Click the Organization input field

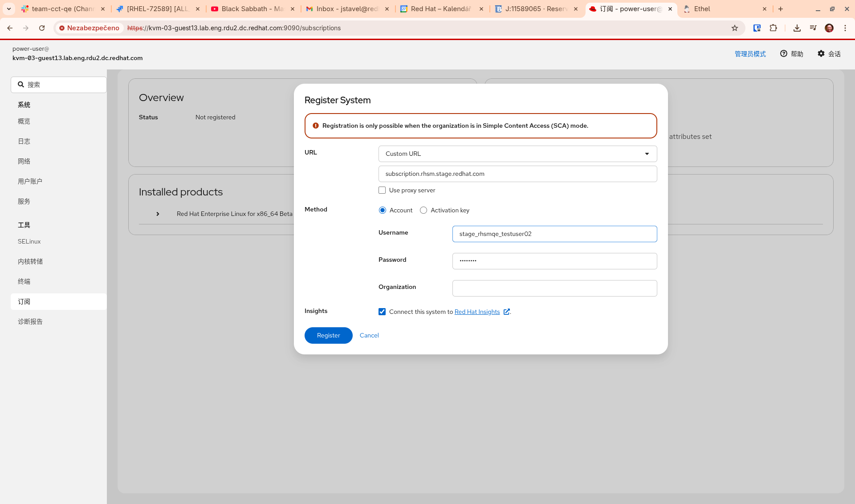pyautogui.click(x=554, y=288)
